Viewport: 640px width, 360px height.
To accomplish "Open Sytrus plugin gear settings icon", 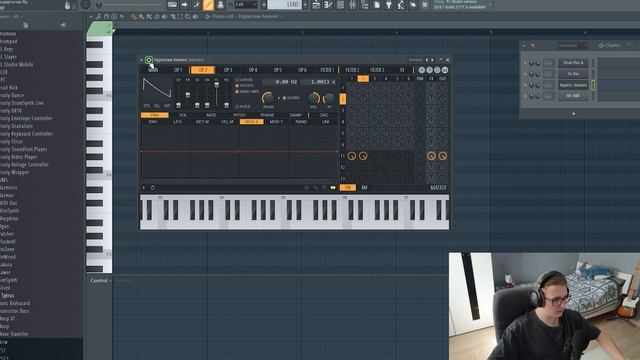I will click(149, 60).
